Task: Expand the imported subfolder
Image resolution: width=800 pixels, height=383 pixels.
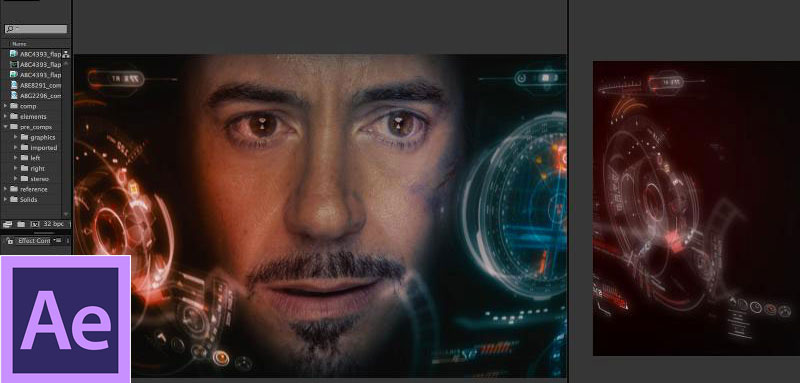Action: (16, 147)
